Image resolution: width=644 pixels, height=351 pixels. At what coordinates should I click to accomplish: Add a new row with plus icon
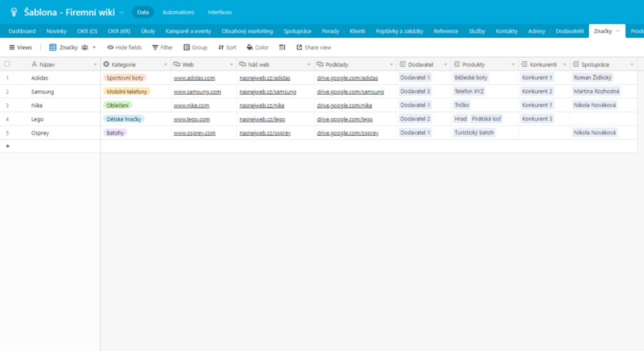click(x=8, y=146)
